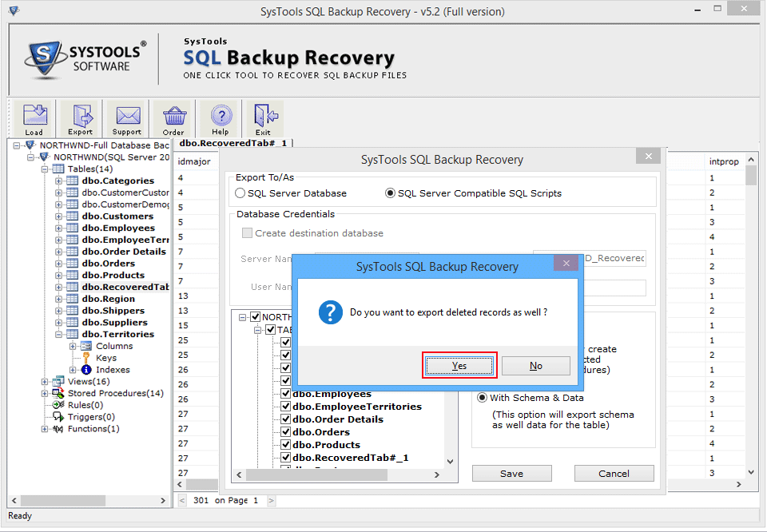
Task: Click the Load toolbar icon
Action: [x=34, y=118]
